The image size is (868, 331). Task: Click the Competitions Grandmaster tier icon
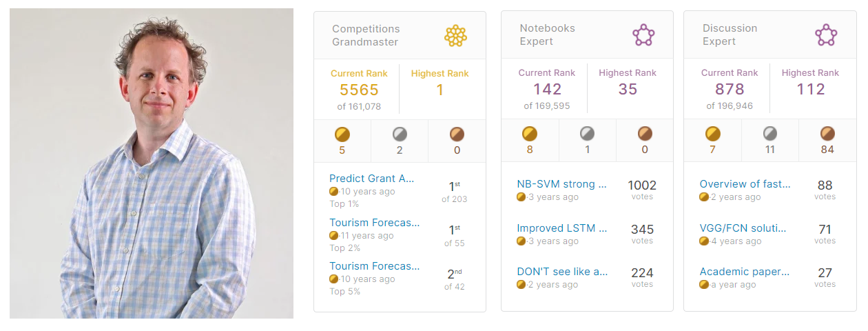455,35
